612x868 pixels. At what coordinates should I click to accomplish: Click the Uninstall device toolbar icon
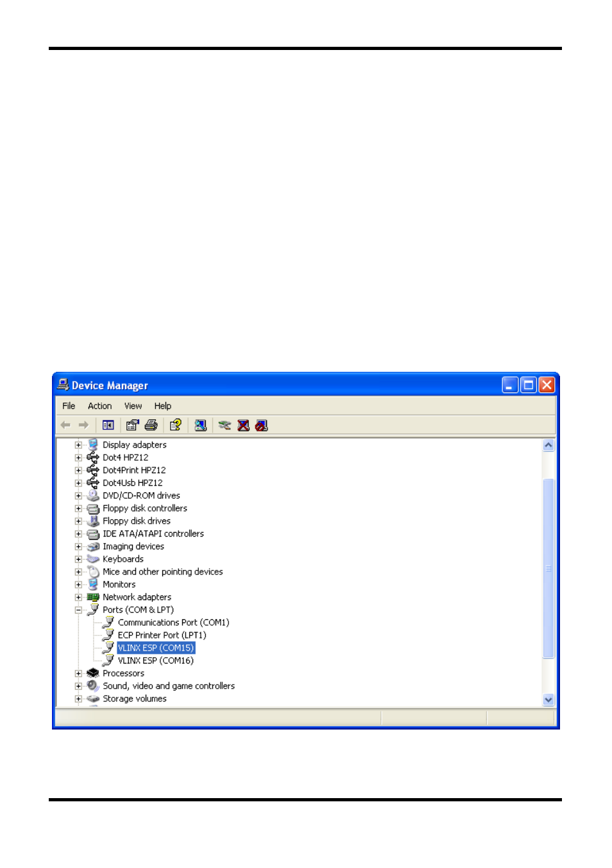click(x=243, y=425)
